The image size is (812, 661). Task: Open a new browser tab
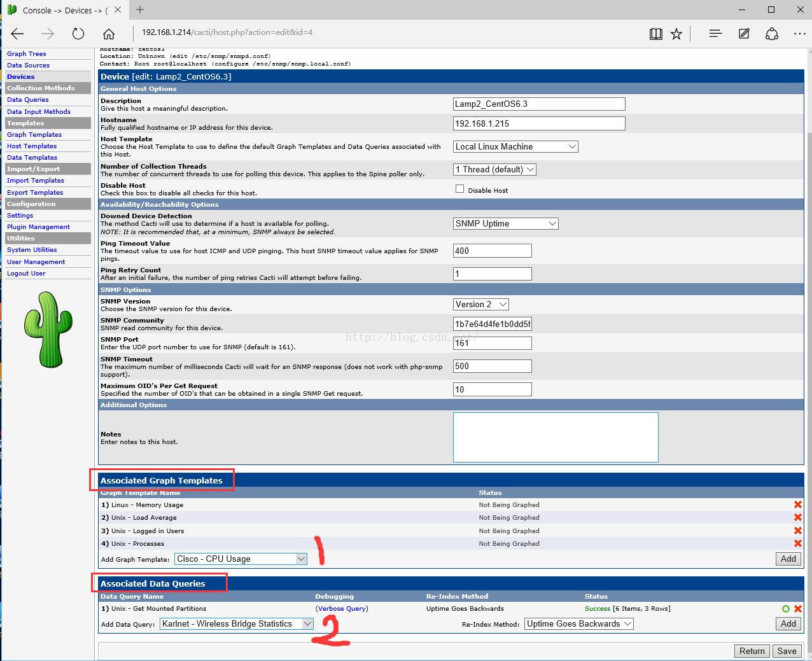pyautogui.click(x=140, y=10)
